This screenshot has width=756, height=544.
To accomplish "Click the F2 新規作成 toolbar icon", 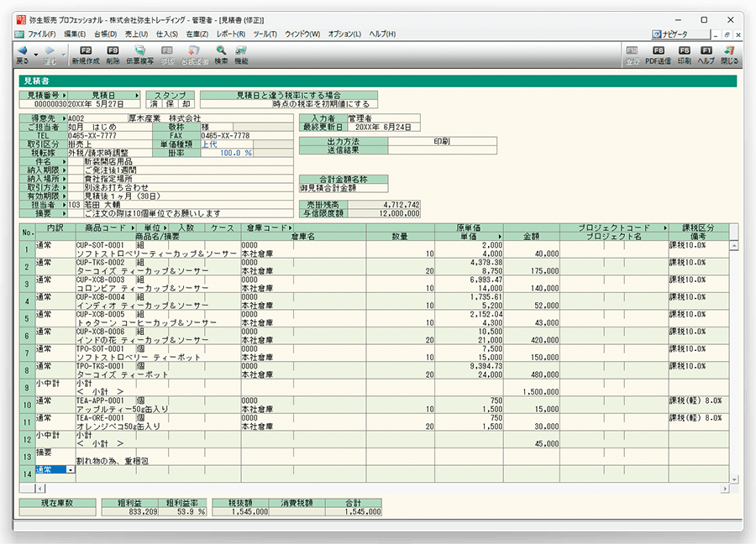I will (86, 50).
